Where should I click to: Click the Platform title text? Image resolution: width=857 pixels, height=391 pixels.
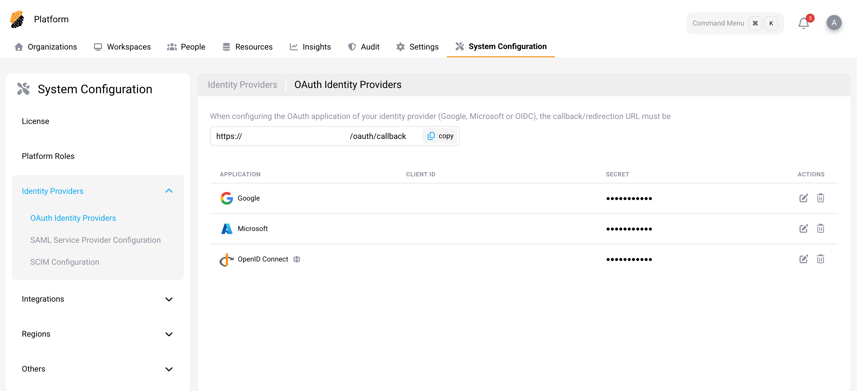[x=51, y=20]
